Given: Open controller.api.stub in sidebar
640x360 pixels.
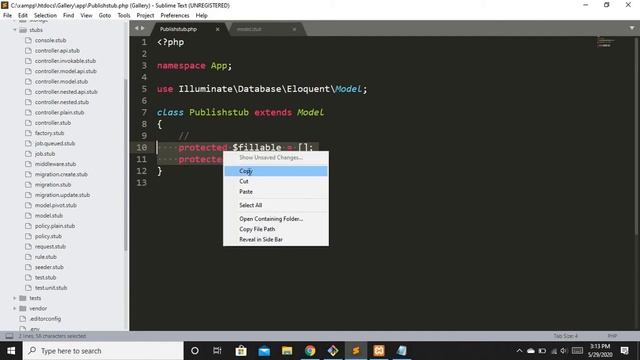Looking at the screenshot, I should (x=57, y=51).
